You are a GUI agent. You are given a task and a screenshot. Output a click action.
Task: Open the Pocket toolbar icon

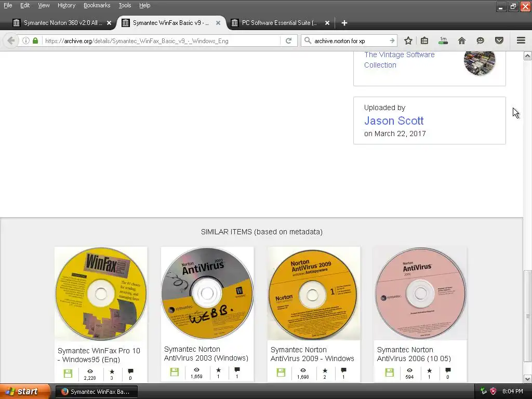pos(499,41)
